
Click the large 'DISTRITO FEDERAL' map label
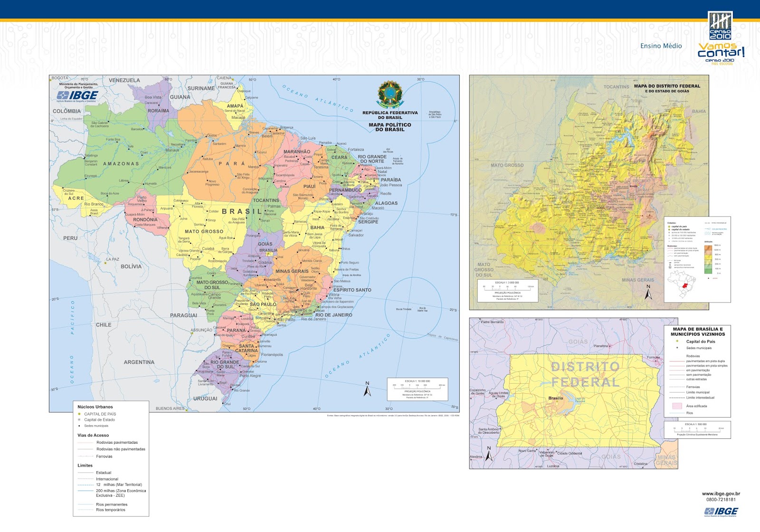pos(585,374)
